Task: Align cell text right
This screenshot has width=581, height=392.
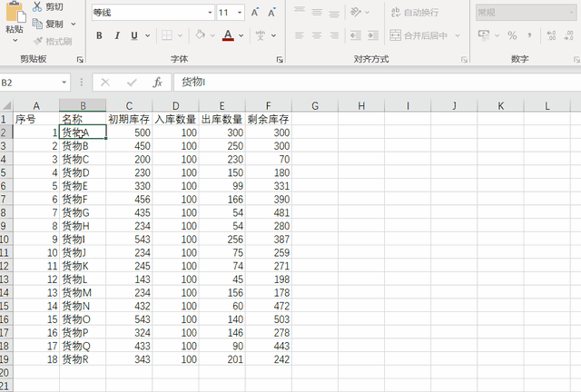Action: click(334, 35)
